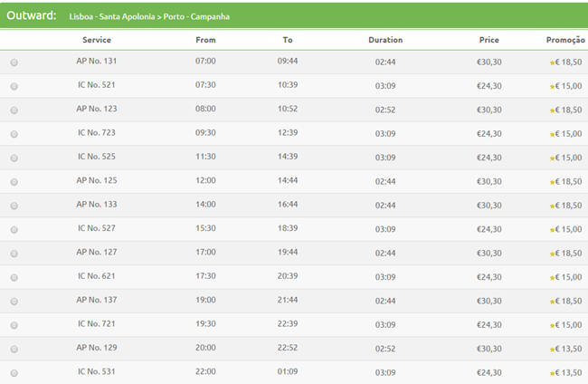Click promo star icon for IC No. 525

pyautogui.click(x=552, y=158)
